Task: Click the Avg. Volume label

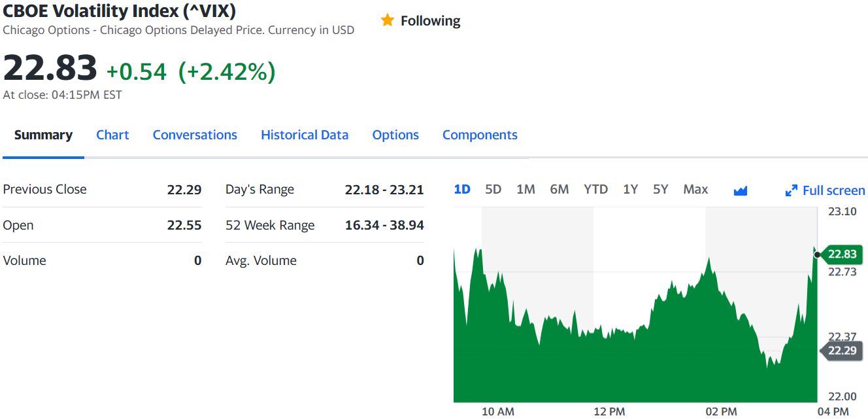Action: click(x=261, y=260)
